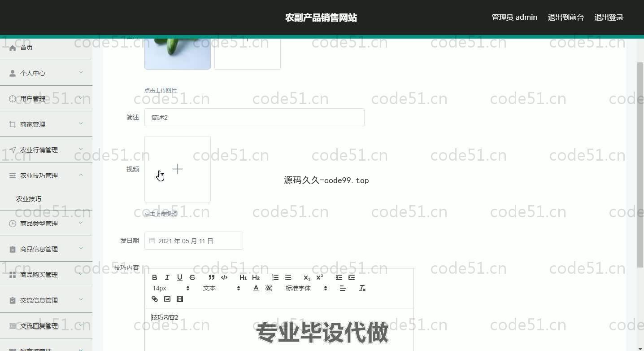Image resolution: width=644 pixels, height=351 pixels.
Task: Increase the paragraph indent
Action: click(x=352, y=277)
